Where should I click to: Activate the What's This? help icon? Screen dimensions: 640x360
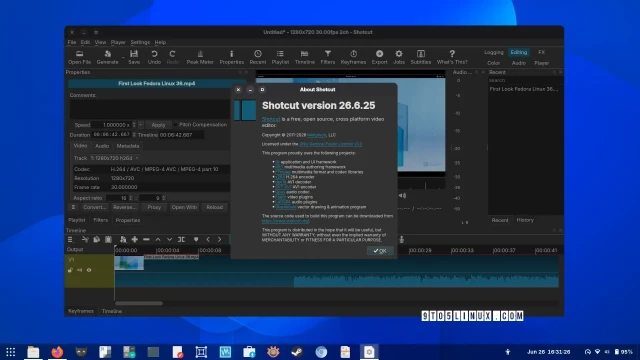[452, 57]
